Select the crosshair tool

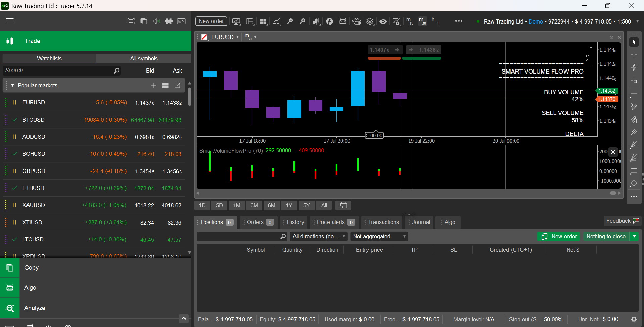pos(634,55)
